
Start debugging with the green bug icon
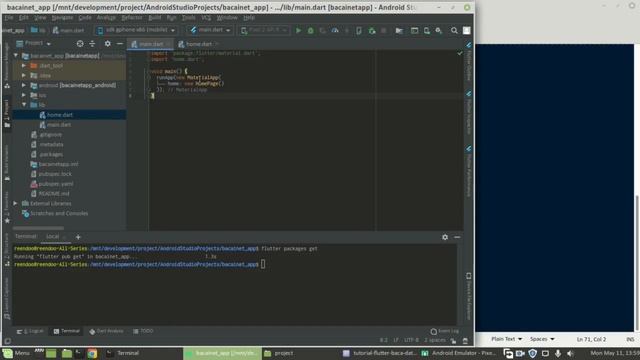tap(311, 31)
